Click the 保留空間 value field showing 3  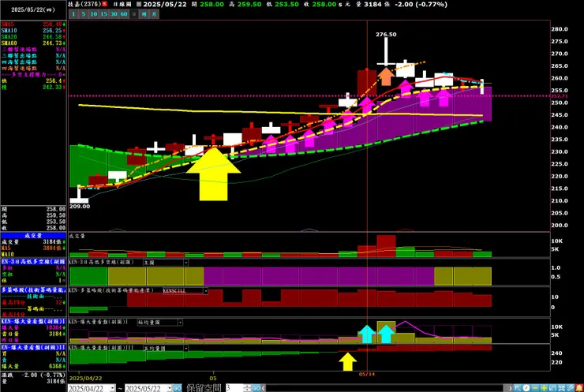click(x=234, y=388)
